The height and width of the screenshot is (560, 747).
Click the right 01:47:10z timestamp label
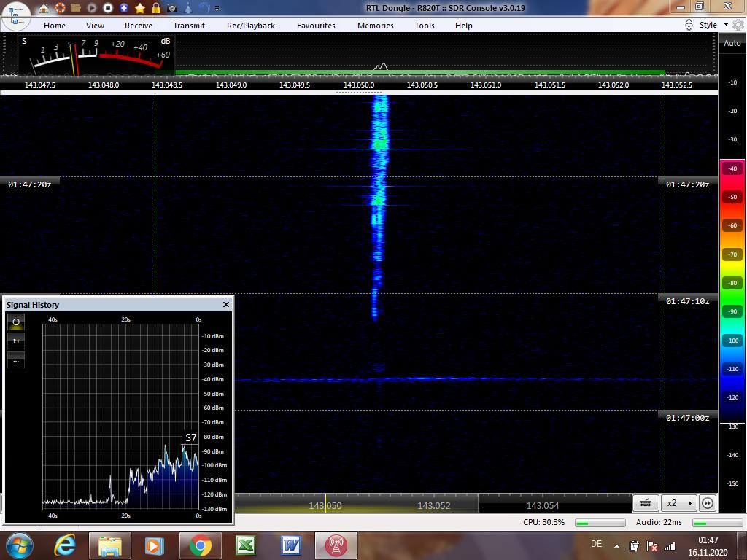point(688,301)
